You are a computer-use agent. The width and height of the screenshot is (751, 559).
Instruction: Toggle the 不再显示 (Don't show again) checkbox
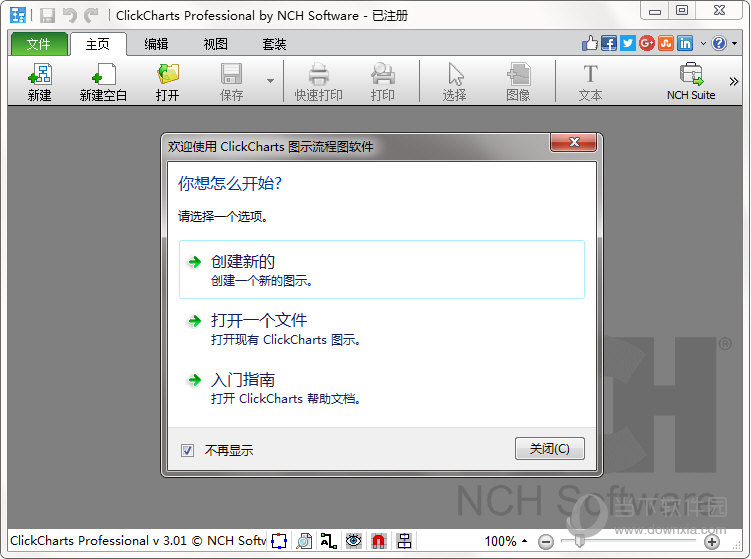[187, 450]
